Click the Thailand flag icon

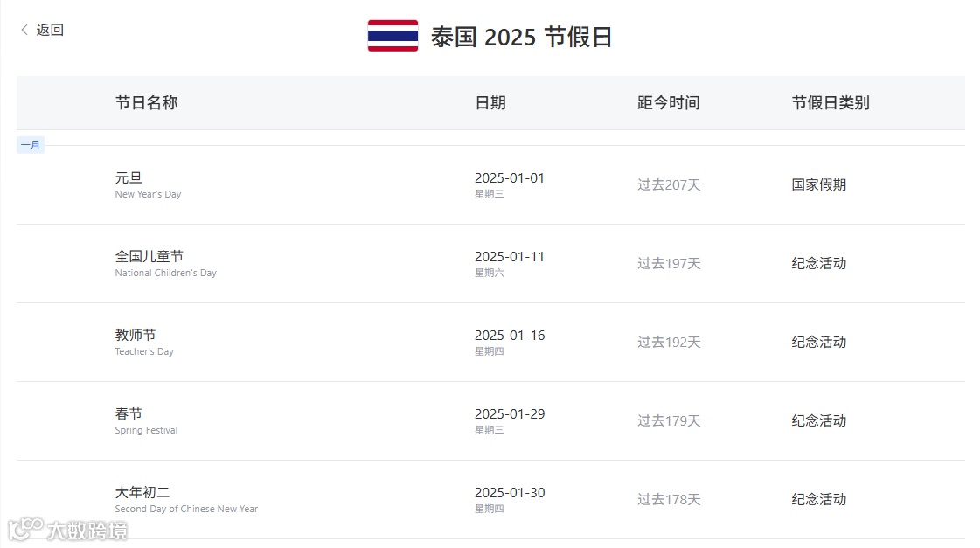click(x=393, y=36)
